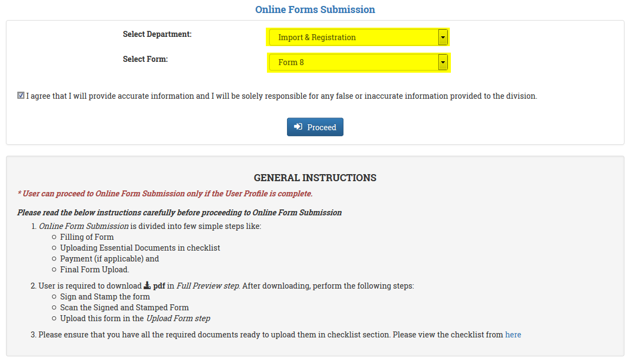
Task: Open the Select Department dropdown arrow
Action: [x=443, y=37]
